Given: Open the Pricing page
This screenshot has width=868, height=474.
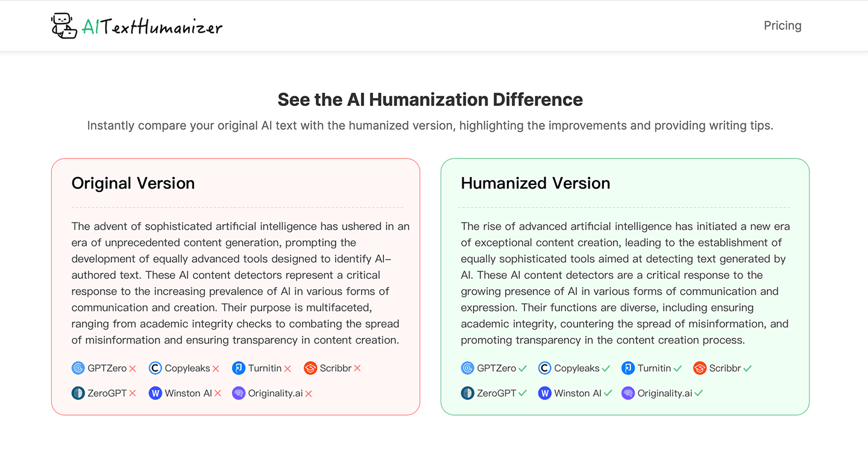Looking at the screenshot, I should [782, 25].
